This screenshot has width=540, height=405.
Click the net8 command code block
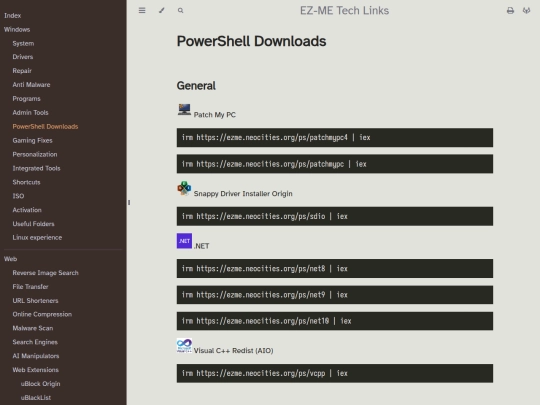click(x=335, y=269)
